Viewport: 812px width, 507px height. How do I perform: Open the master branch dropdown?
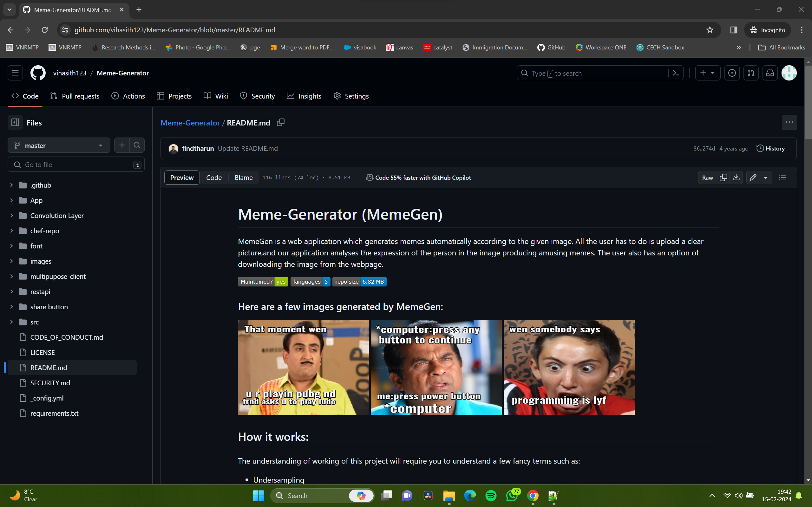(59, 145)
